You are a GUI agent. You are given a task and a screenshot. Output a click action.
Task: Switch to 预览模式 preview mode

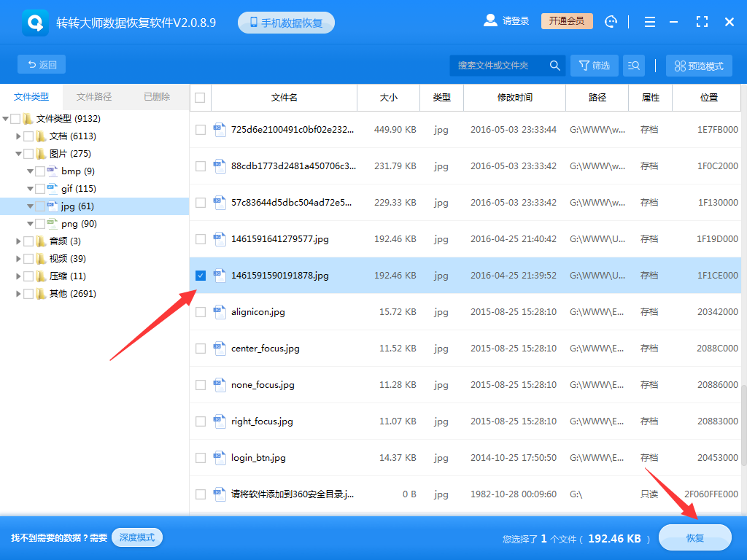[698, 65]
